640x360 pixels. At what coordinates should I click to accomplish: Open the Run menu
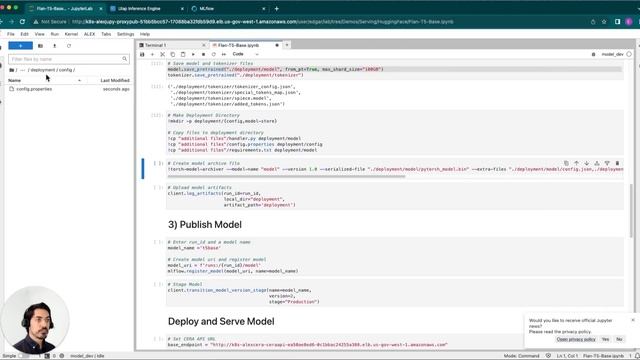click(x=55, y=34)
